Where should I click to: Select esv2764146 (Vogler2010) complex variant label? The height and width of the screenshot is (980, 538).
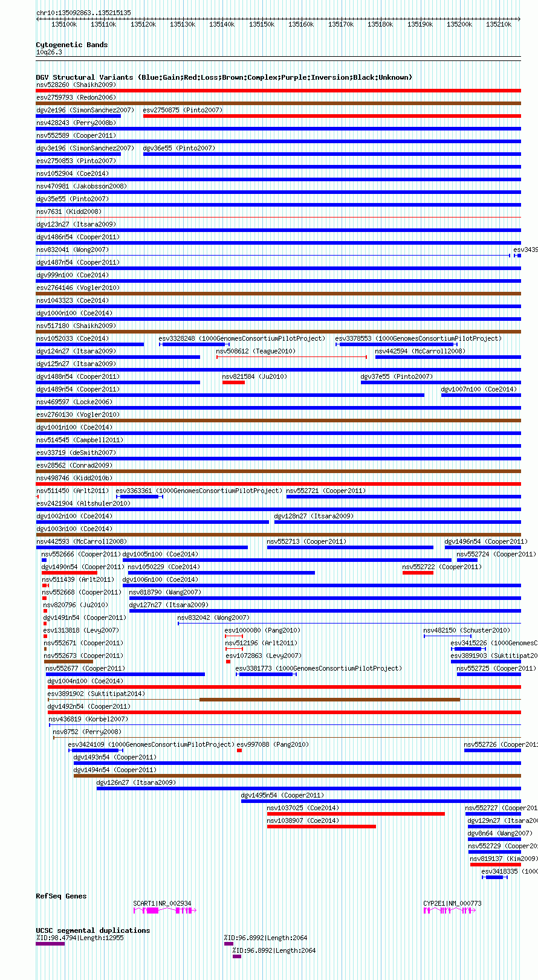(x=78, y=288)
